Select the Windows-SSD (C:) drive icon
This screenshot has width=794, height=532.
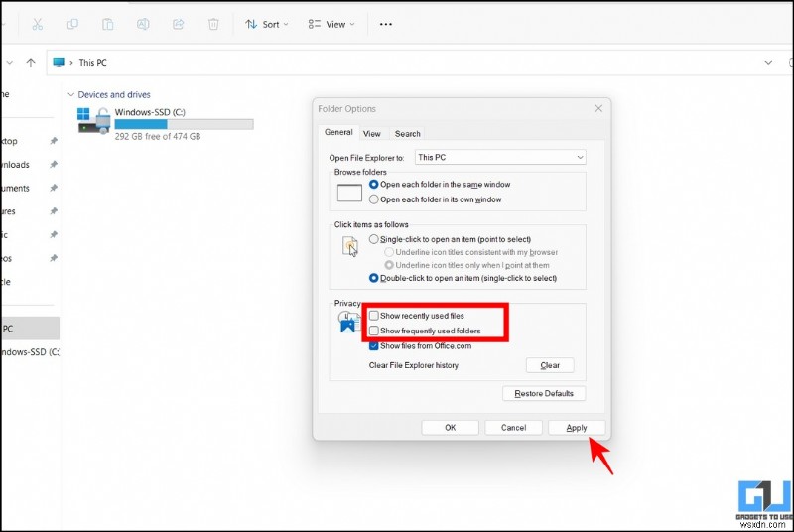click(x=93, y=120)
